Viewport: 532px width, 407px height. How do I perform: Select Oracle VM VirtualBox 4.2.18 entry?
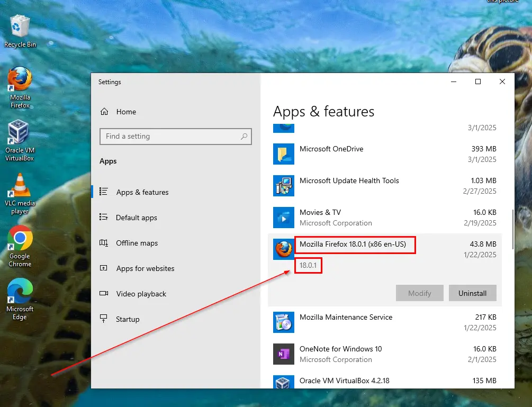tap(385, 381)
